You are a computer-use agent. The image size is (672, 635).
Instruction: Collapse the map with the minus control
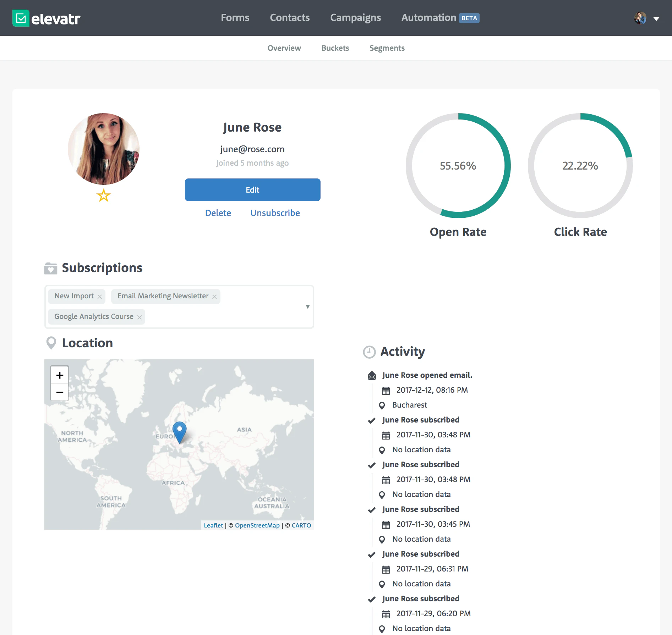click(x=59, y=392)
